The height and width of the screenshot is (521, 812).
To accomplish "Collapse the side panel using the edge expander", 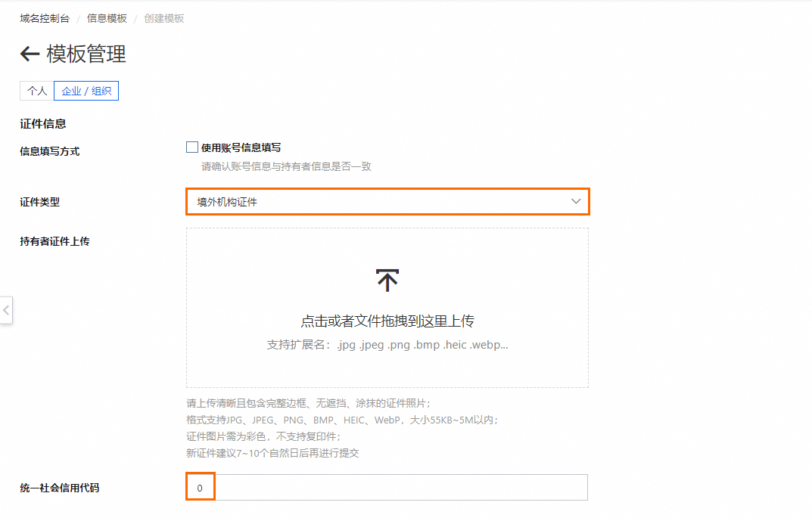I will coord(7,310).
